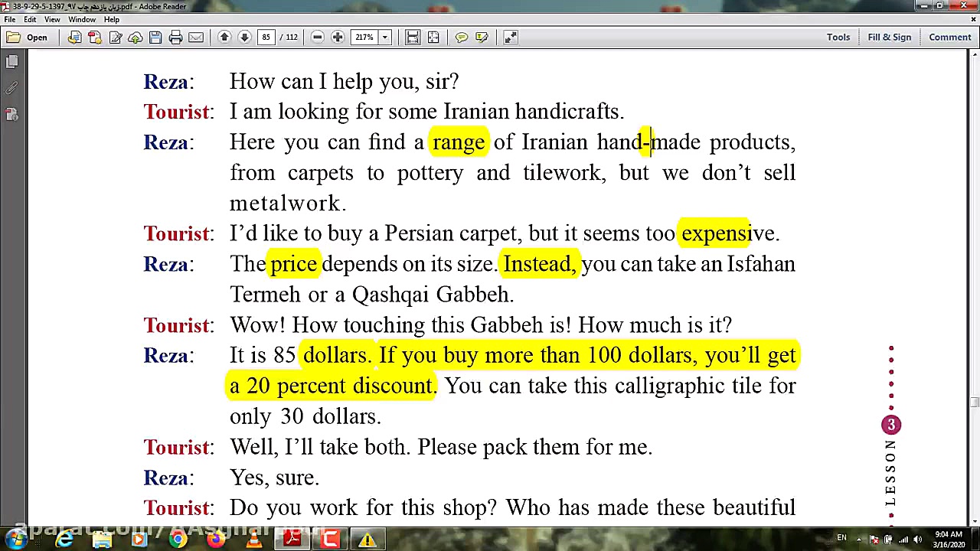Open the Tools pane
This screenshot has height=551, width=980.
coord(838,37)
